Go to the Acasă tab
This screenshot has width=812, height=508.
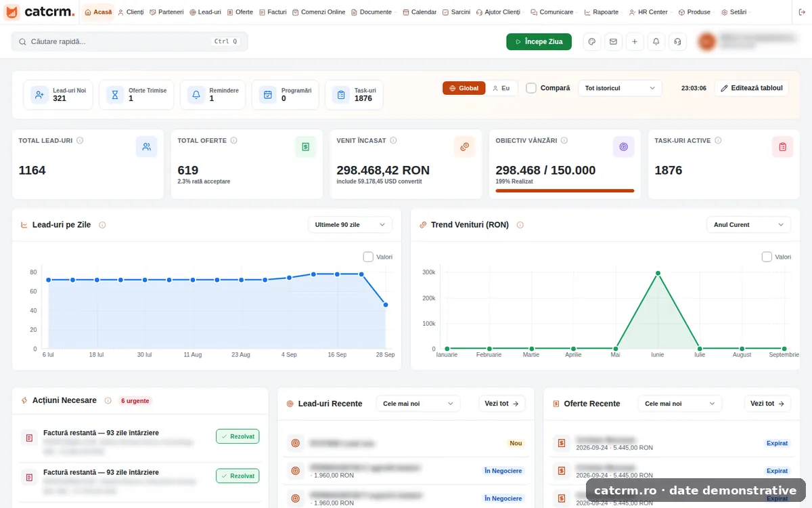[99, 12]
